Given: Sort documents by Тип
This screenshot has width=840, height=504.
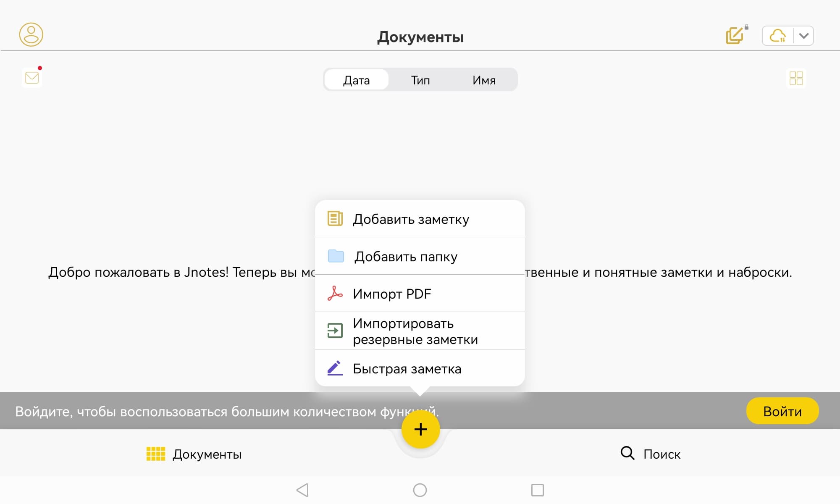Looking at the screenshot, I should 420,80.
